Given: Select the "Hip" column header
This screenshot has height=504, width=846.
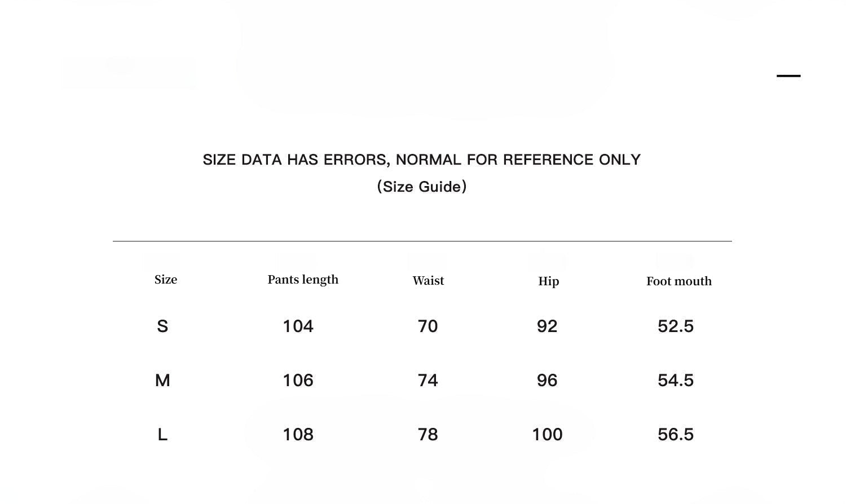Looking at the screenshot, I should 548,281.
